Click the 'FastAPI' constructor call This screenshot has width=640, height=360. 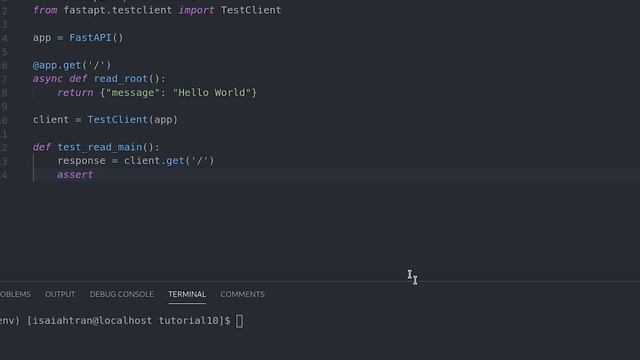(x=96, y=38)
